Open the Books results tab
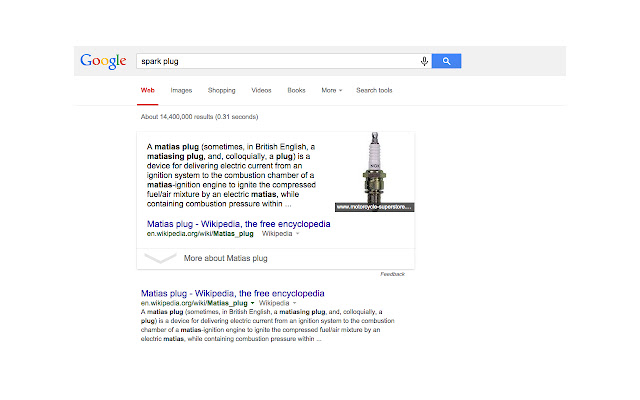 296,90
